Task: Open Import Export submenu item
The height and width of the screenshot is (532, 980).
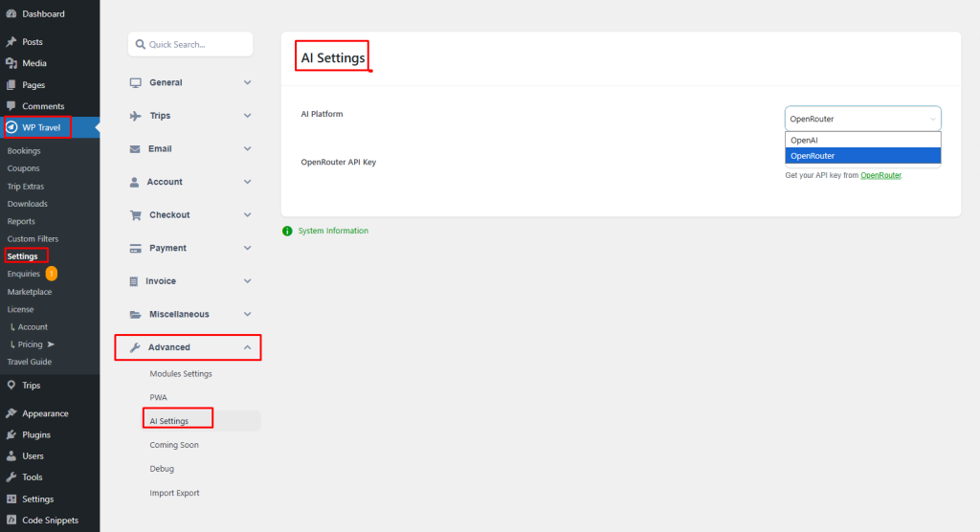Action: tap(174, 493)
